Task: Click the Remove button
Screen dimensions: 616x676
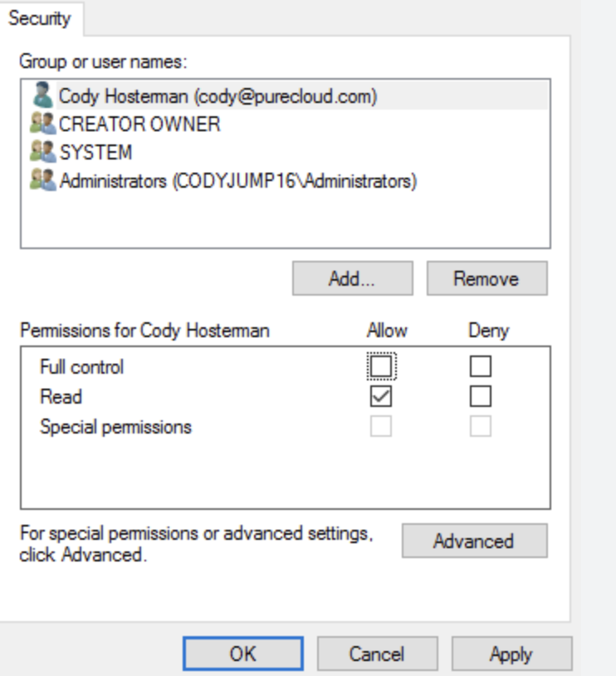Action: 486,279
